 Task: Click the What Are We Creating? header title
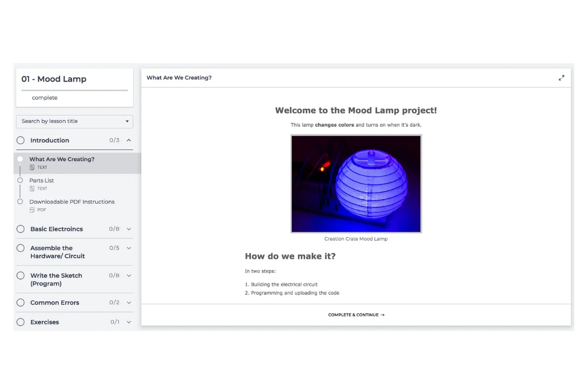179,77
